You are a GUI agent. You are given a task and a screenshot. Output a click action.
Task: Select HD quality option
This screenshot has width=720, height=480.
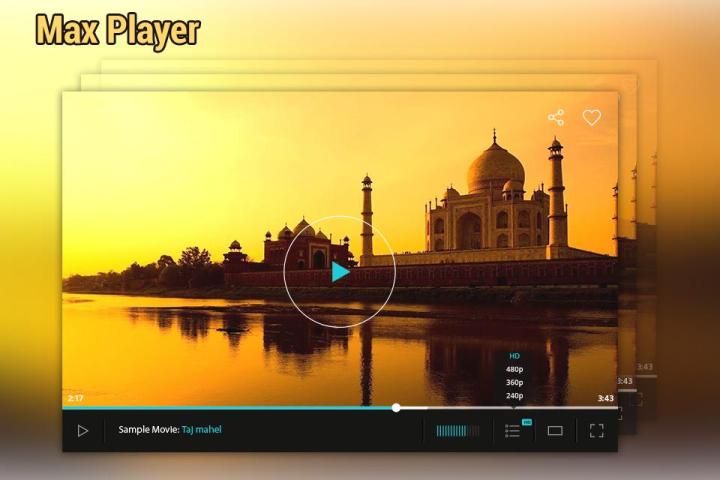(x=515, y=356)
